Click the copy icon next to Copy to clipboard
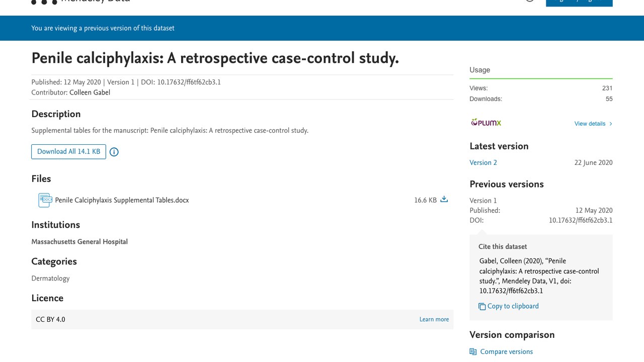644x362 pixels. coord(482,306)
